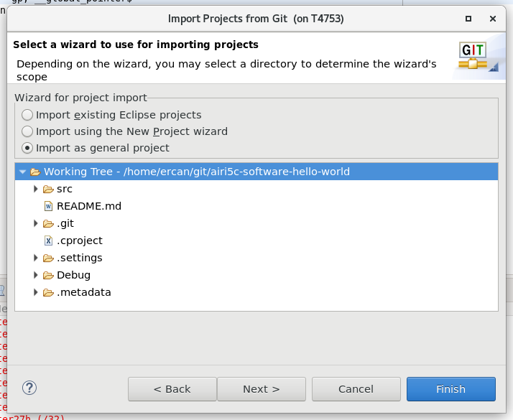Expand the .metadata folder node
The image size is (513, 420).
(36, 292)
